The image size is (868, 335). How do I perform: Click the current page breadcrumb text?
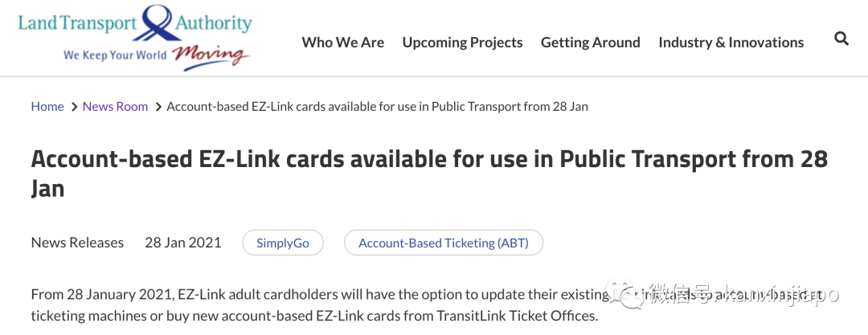tap(377, 107)
